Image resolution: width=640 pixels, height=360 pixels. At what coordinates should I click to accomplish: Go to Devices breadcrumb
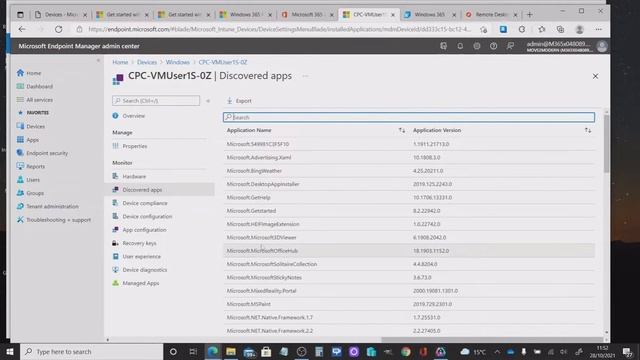coord(147,62)
